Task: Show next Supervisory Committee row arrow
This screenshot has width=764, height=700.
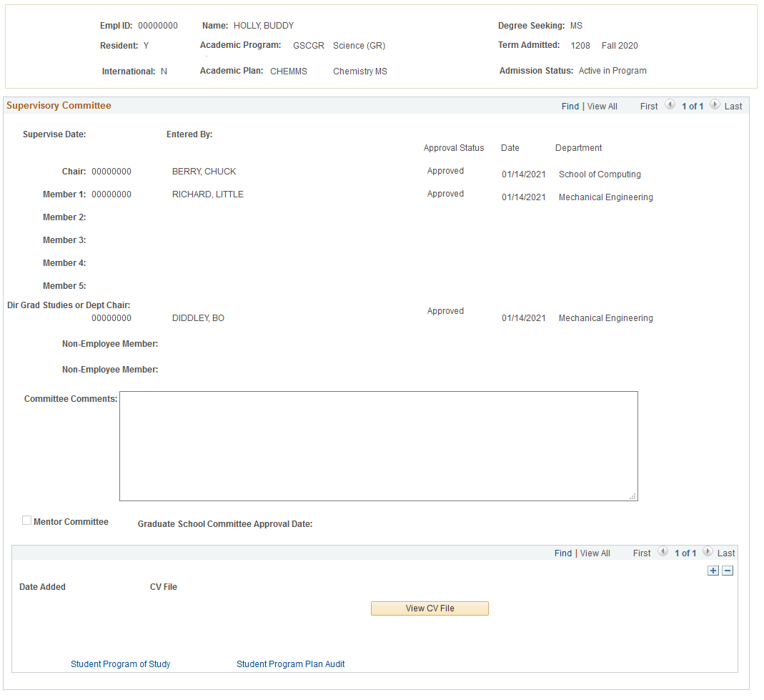Action: point(715,104)
